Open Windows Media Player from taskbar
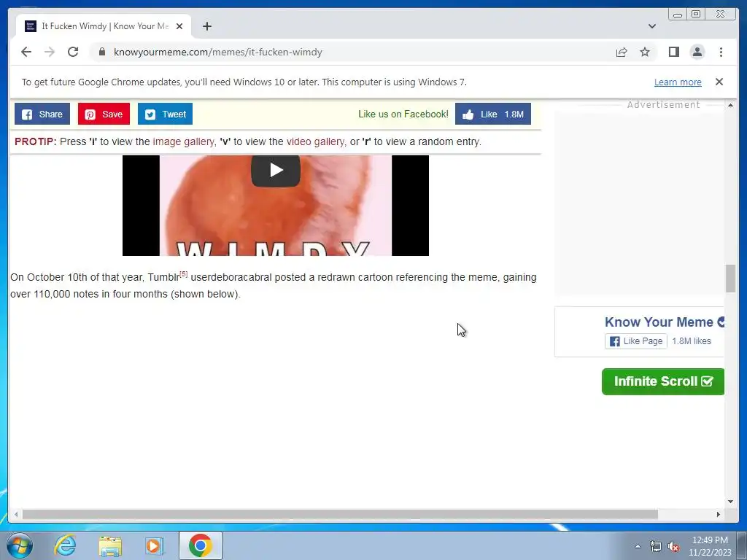Screen dimensions: 747x560 tap(155, 545)
